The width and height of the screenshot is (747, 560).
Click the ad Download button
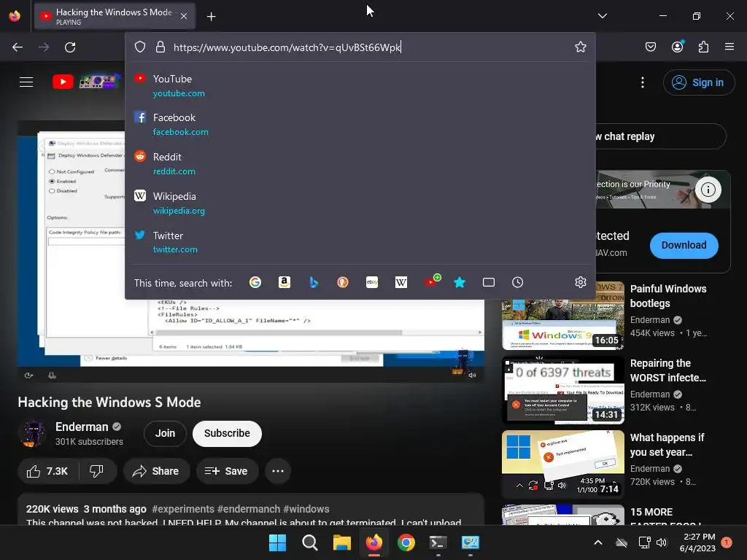684,245
